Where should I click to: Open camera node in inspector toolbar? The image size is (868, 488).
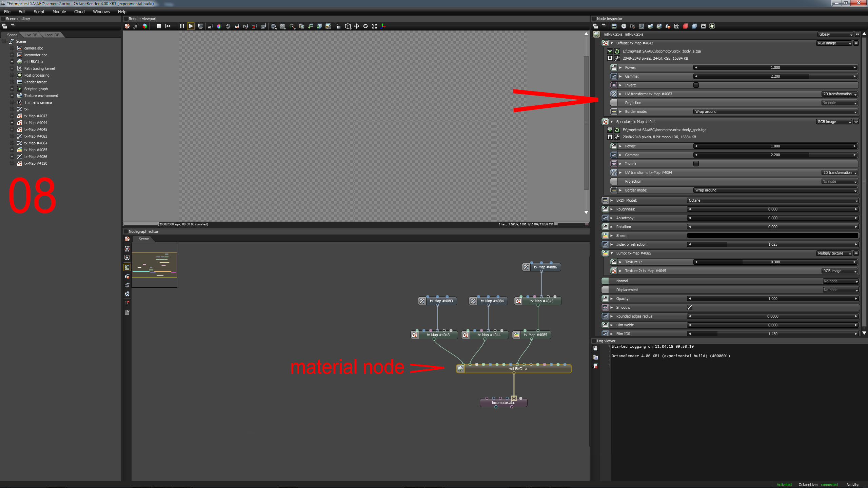pyautogui.click(x=632, y=26)
